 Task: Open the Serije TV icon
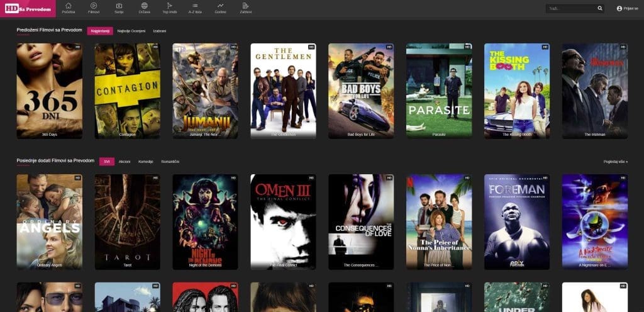click(x=119, y=6)
